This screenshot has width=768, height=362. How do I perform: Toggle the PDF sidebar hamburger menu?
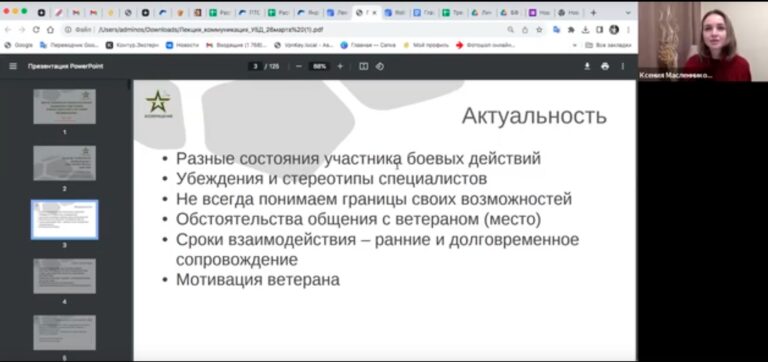pyautogui.click(x=13, y=66)
